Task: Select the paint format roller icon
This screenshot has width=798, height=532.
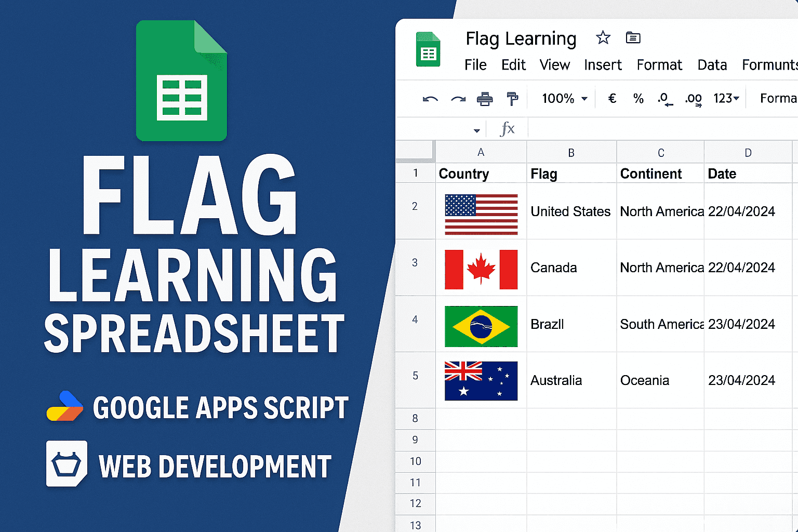Action: click(512, 99)
